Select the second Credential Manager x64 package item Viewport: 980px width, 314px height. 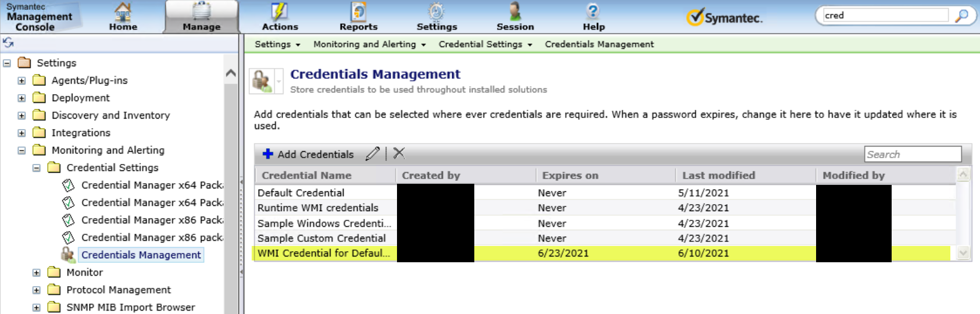click(152, 202)
